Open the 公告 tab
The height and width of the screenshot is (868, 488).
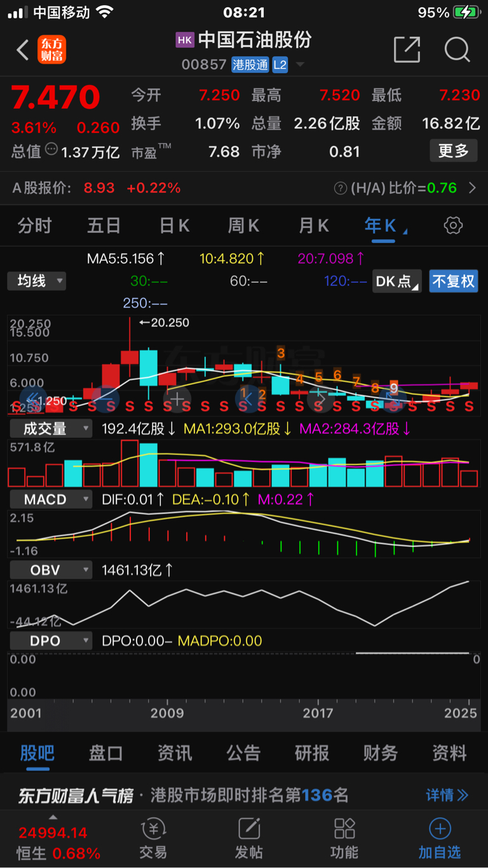[x=243, y=753]
